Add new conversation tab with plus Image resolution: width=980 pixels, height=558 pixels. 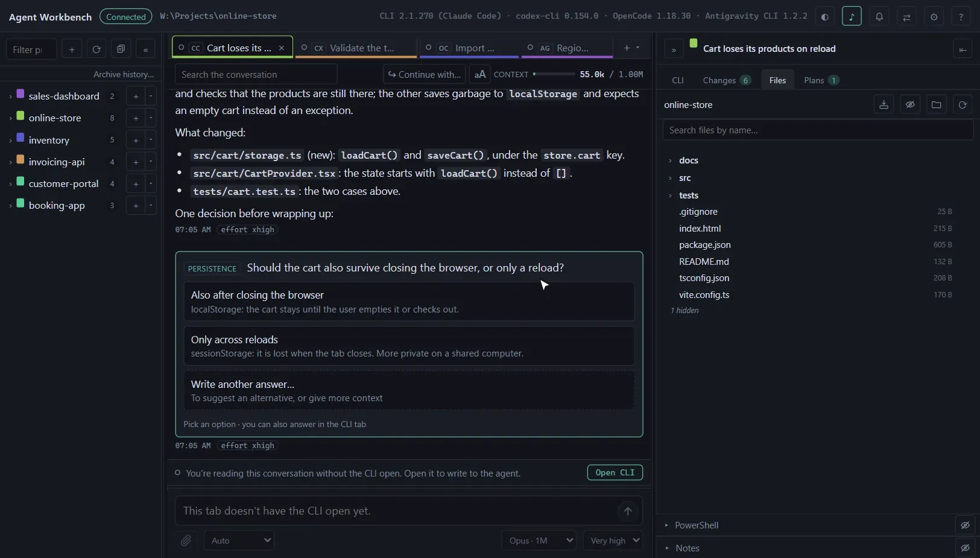(x=627, y=48)
